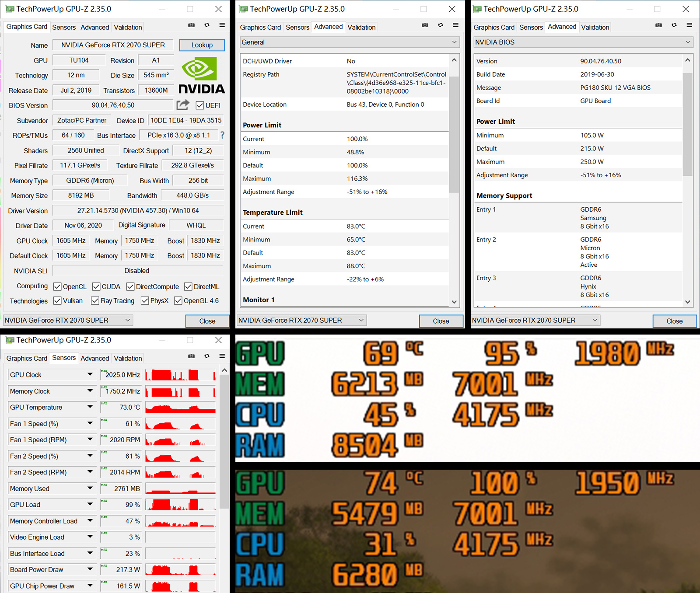Click camera icon in the Sensors window
This screenshot has height=593, width=700.
point(191,356)
